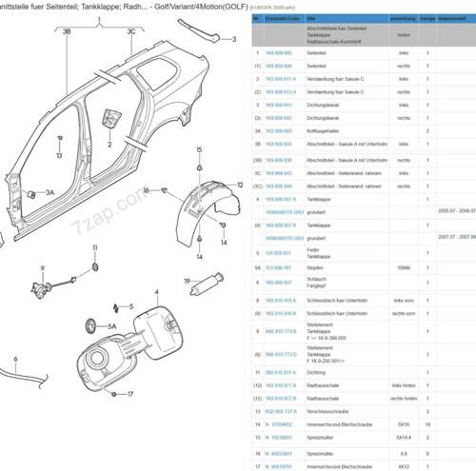Open part number for row (3) Dichtungskanal rechts
This screenshot has width=476, height=471.
click(279, 118)
